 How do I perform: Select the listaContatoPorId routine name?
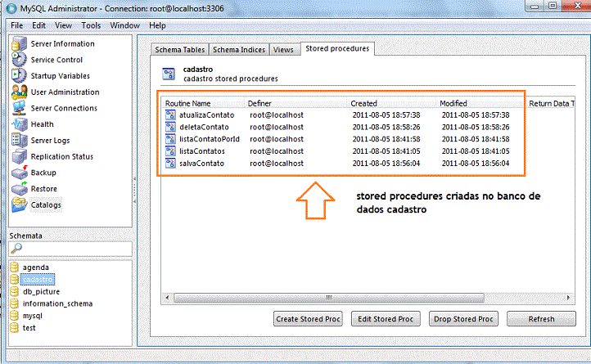tap(210, 139)
